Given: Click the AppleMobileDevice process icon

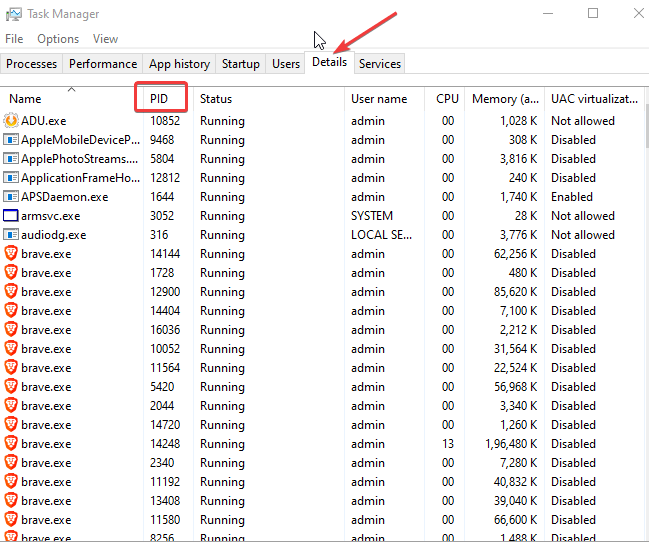Looking at the screenshot, I should pyautogui.click(x=12, y=140).
